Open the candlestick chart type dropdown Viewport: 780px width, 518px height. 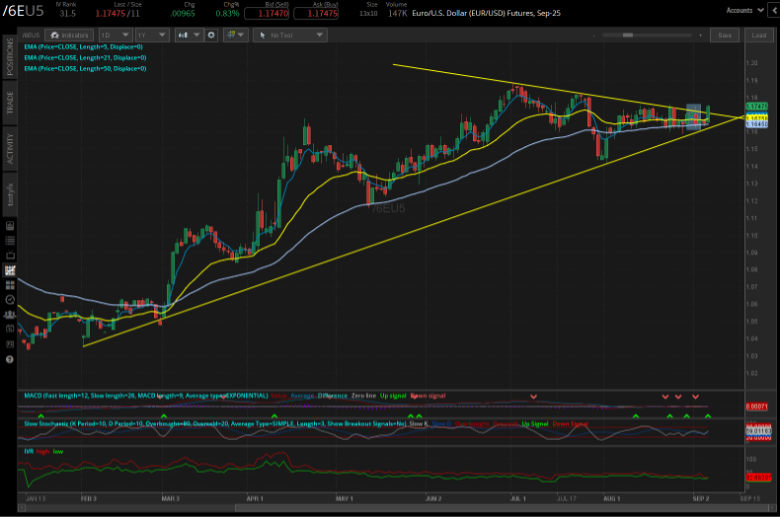[189, 35]
